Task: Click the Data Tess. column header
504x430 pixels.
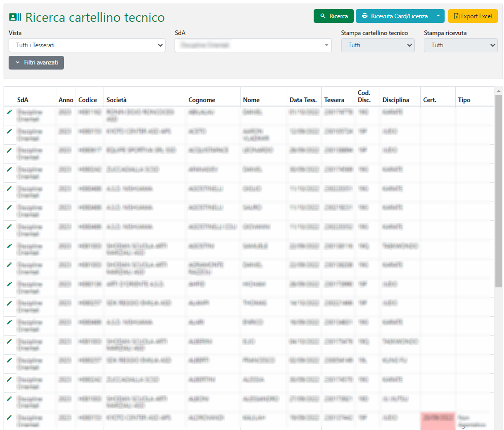Action: click(303, 100)
